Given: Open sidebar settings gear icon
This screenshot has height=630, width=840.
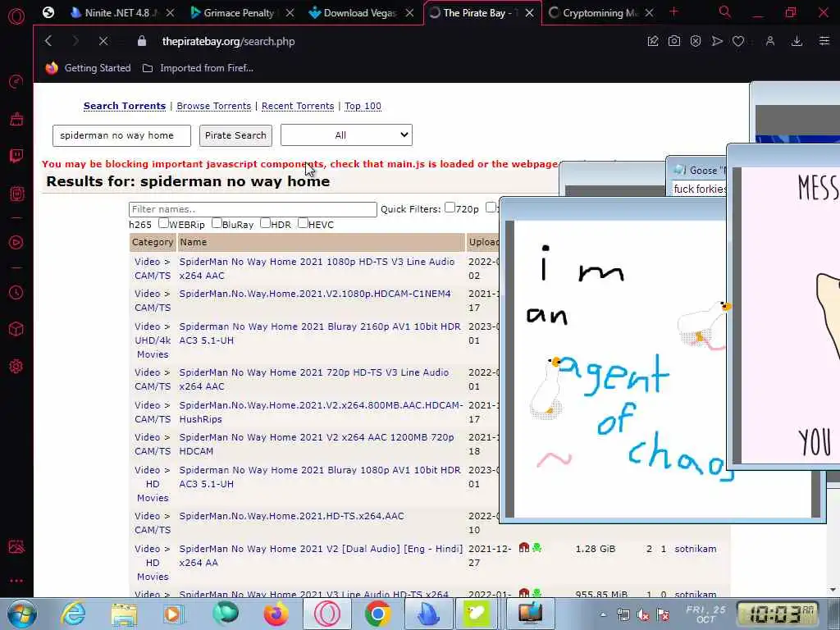Looking at the screenshot, I should click(x=16, y=367).
